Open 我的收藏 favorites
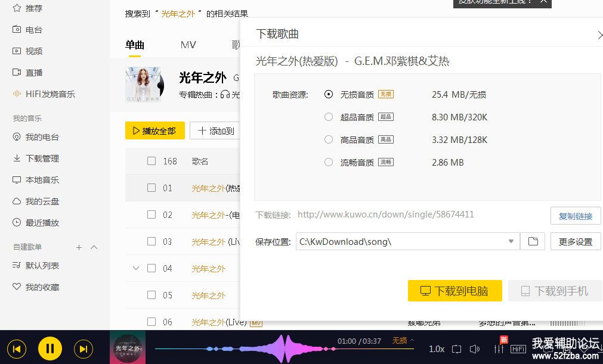Image resolution: width=603 pixels, height=364 pixels. pos(36,287)
